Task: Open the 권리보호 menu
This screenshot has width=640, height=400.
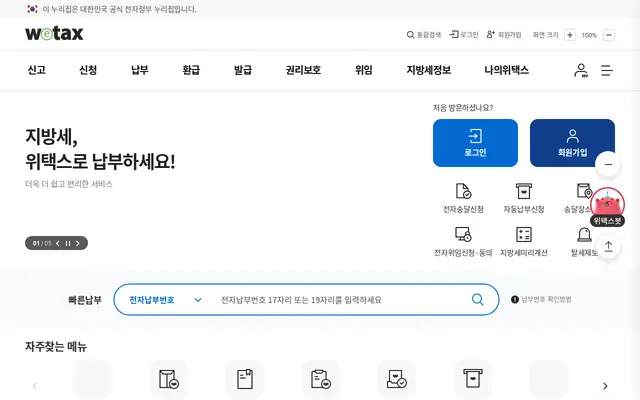Action: click(303, 70)
